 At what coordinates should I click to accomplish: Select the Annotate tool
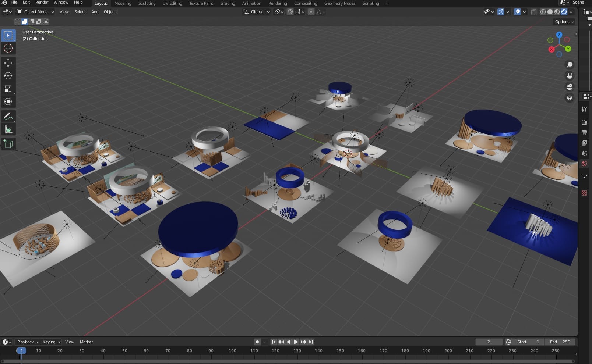pos(8,116)
